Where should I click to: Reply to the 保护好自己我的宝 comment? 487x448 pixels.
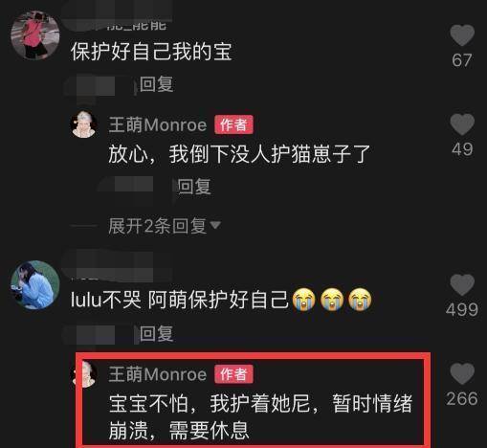click(156, 84)
